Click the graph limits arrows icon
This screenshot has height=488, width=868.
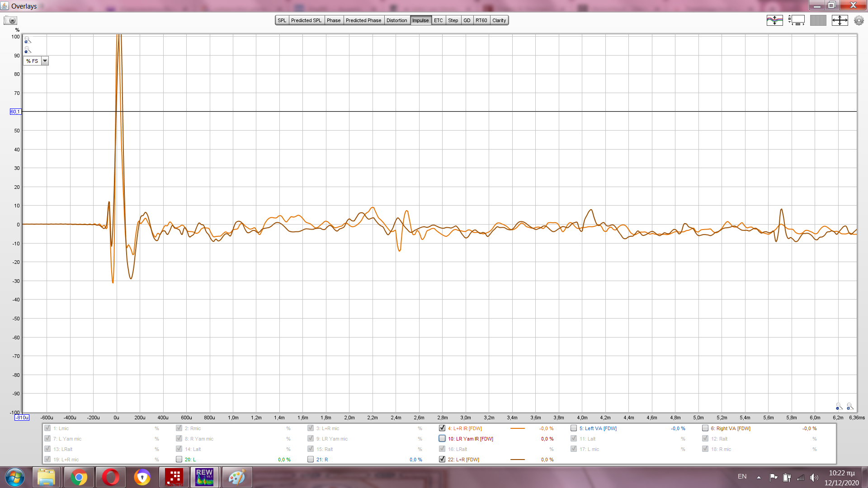[x=840, y=20]
